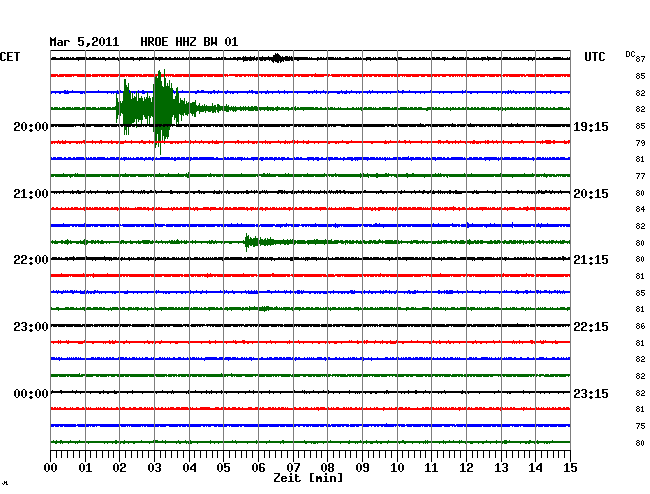Click the 'CET' timezone label
The image size is (650, 494).
(10, 57)
